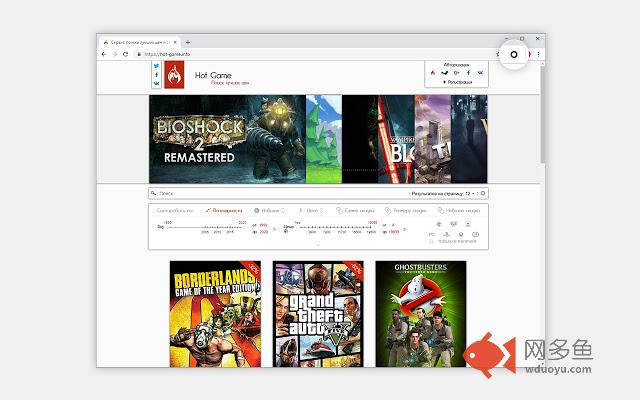Viewport: 640px width, 400px height.
Task: Reset the year range with the arrow beside it
Action: coord(274,229)
